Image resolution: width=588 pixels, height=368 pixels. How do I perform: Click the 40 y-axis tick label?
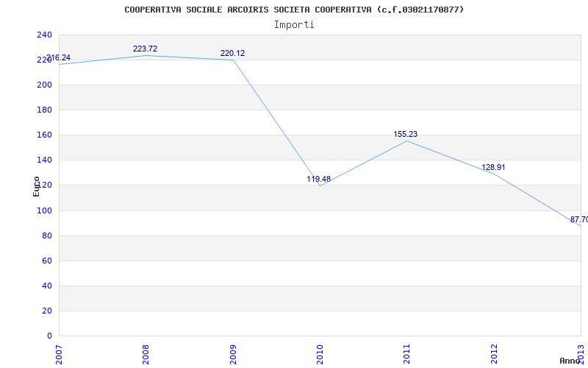coord(47,286)
